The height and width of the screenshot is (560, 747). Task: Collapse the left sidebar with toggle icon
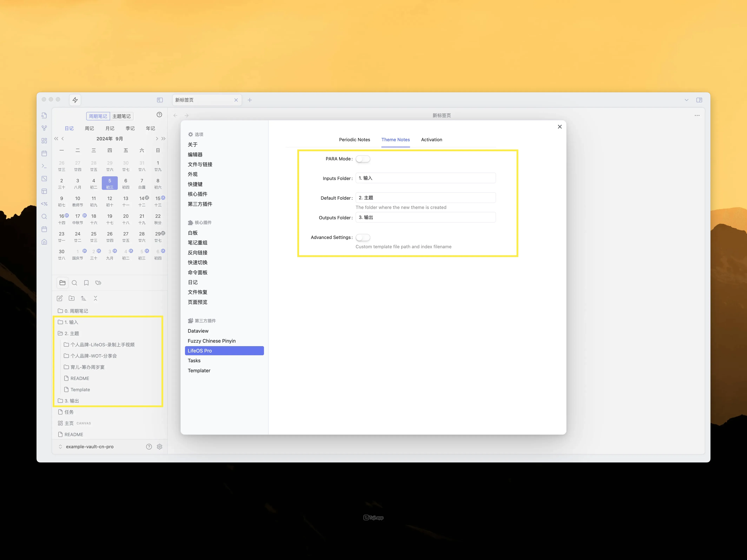pos(160,100)
